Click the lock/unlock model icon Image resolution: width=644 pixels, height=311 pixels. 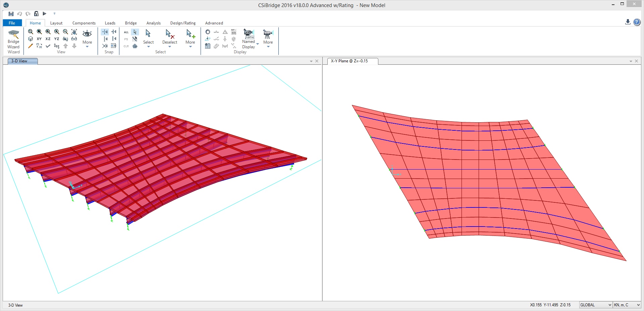pos(36,14)
